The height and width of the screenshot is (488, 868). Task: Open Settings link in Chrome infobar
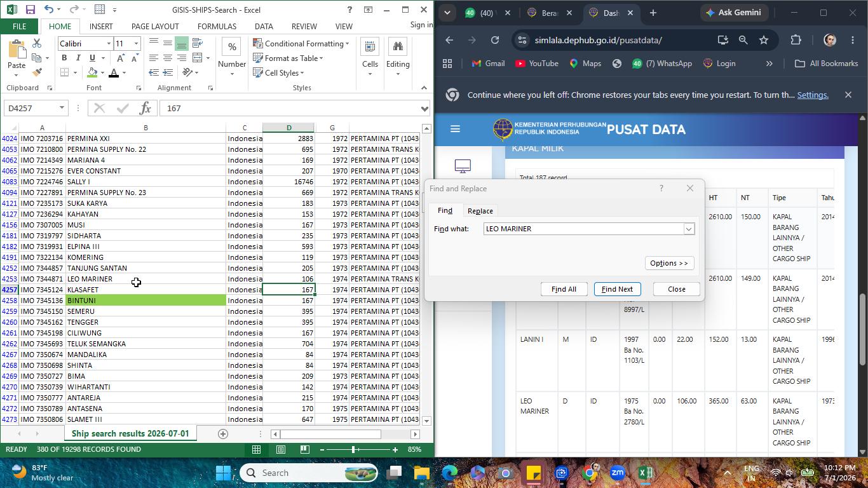click(813, 95)
